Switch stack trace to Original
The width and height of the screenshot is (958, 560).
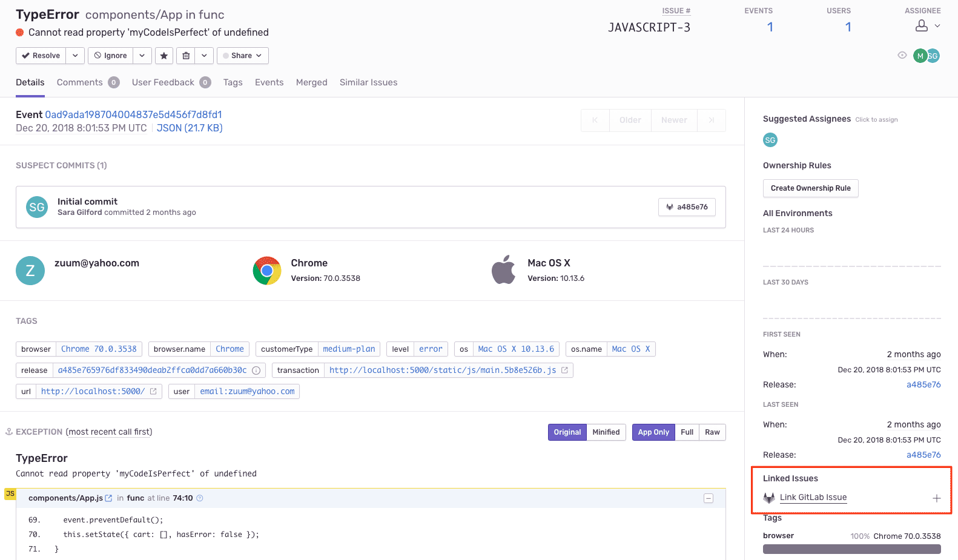point(567,432)
